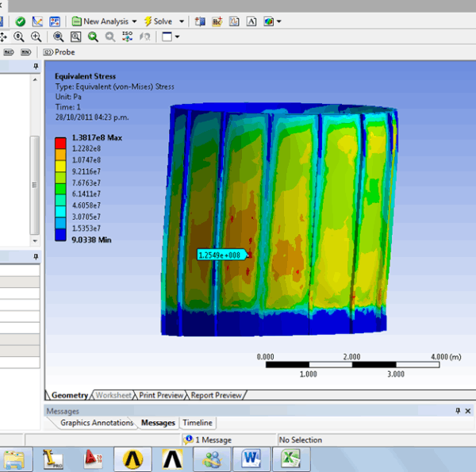Open AutoCAD from the taskbar
Viewport: 476px width, 472px height.
(x=94, y=459)
